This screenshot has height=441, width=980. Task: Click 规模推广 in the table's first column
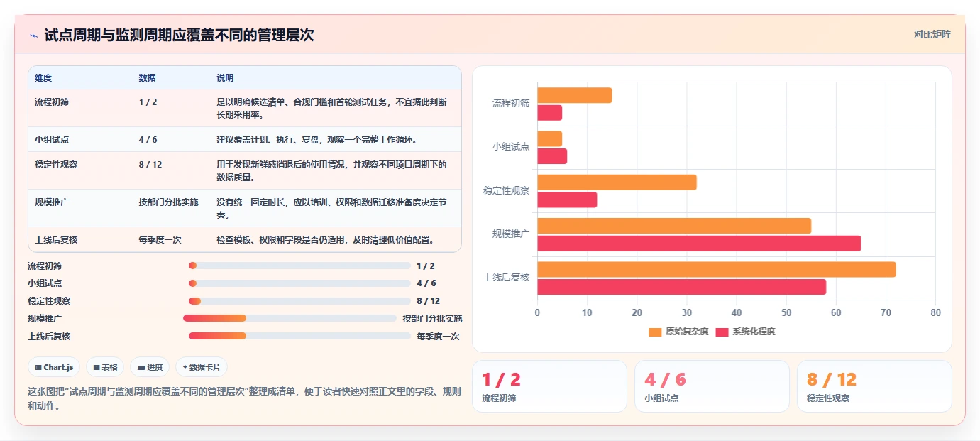(52, 202)
